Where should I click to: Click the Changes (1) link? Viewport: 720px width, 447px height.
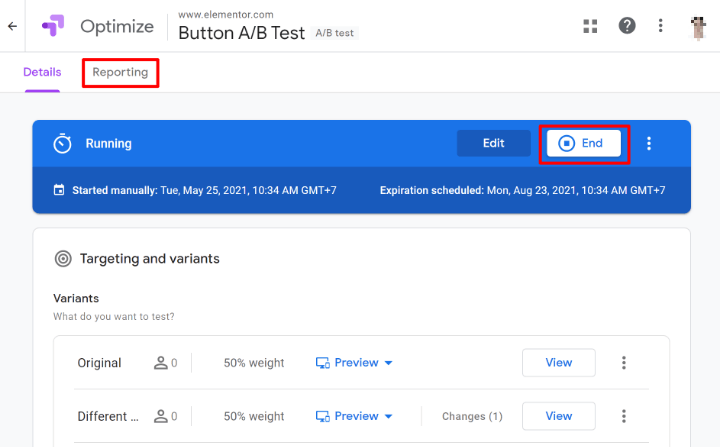click(472, 416)
